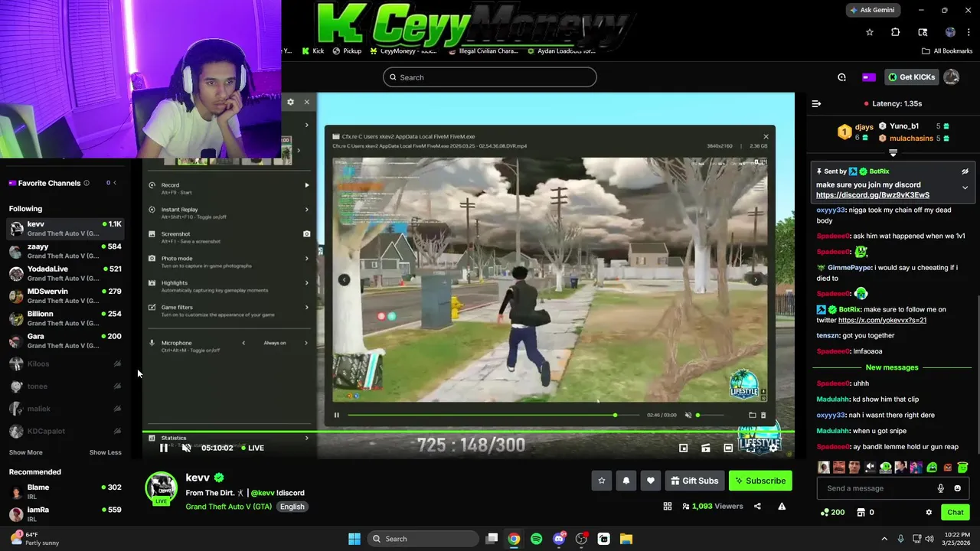Open Chrome extensions puzzle icon
980x551 pixels.
point(896,32)
